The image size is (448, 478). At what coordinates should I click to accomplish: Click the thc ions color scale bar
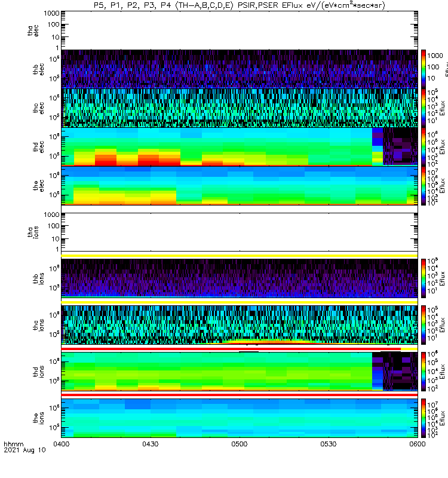[424, 325]
